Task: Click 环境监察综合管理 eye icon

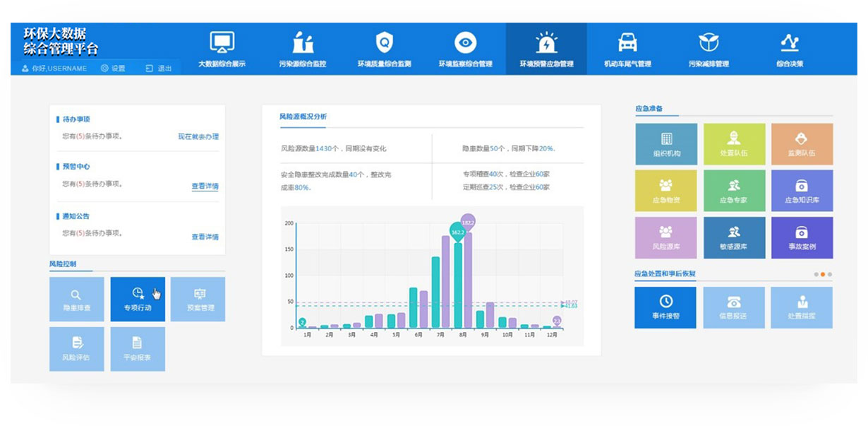Action: coord(464,42)
